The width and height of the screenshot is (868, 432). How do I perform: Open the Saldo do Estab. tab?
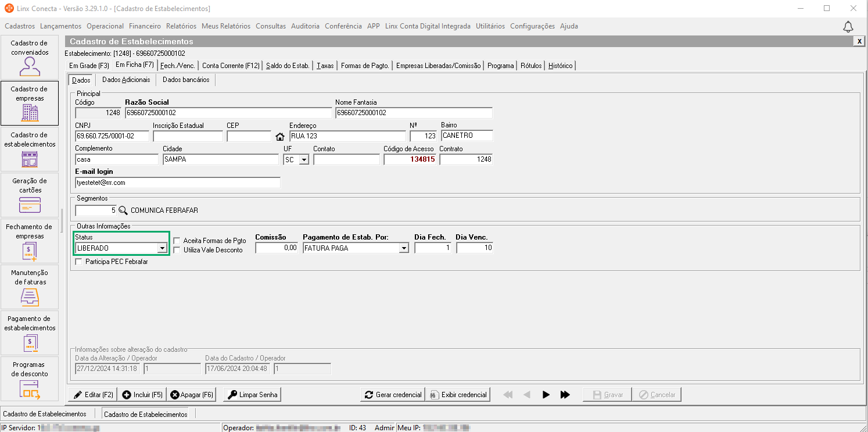(x=288, y=66)
